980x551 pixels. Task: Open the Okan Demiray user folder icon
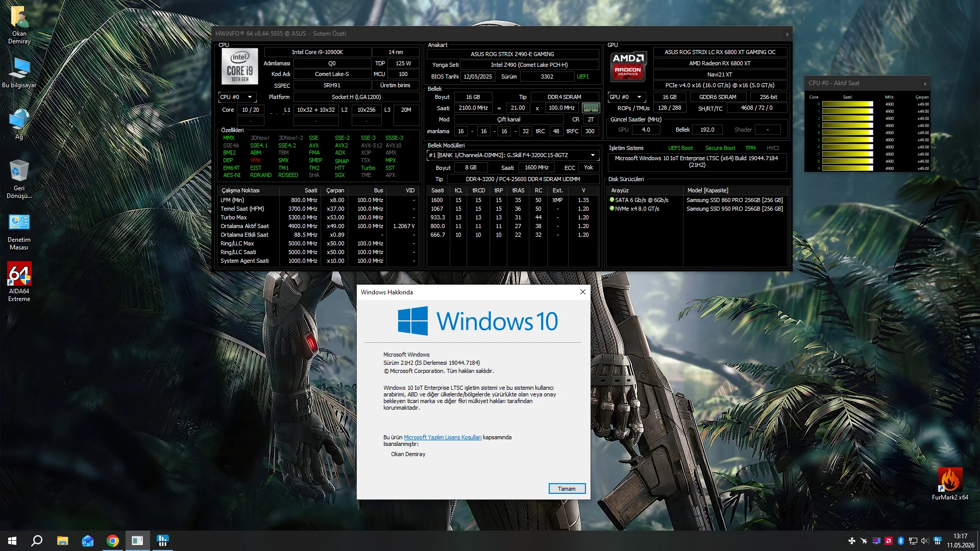(19, 24)
